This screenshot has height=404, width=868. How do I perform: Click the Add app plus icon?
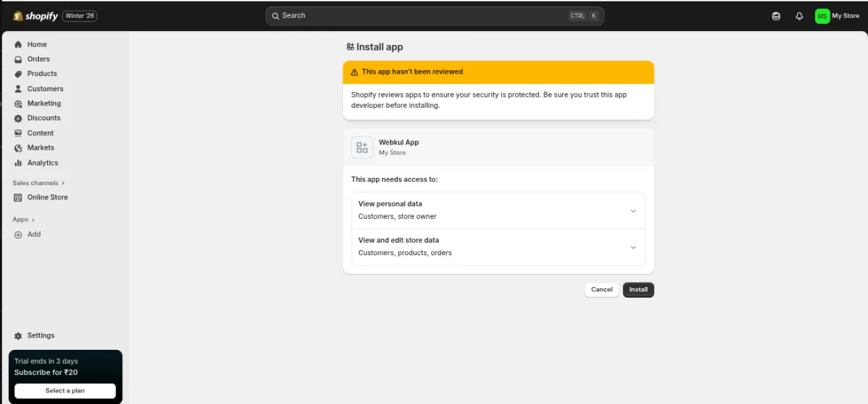[18, 235]
